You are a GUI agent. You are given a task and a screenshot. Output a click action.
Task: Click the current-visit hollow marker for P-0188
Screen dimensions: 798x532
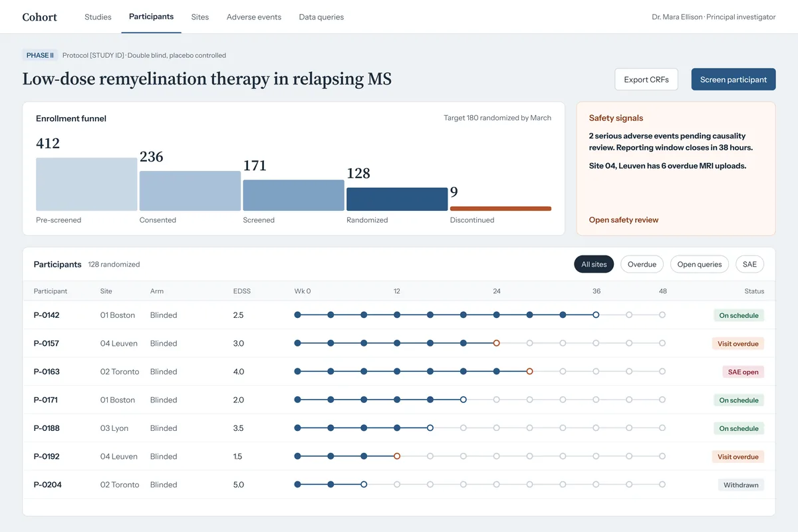[430, 428]
